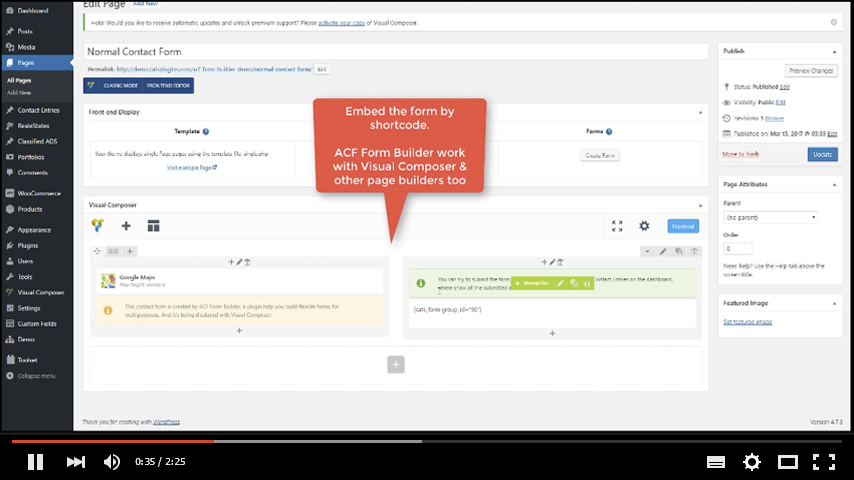Mute the video volume
The width and height of the screenshot is (854, 480).
[x=112, y=462]
